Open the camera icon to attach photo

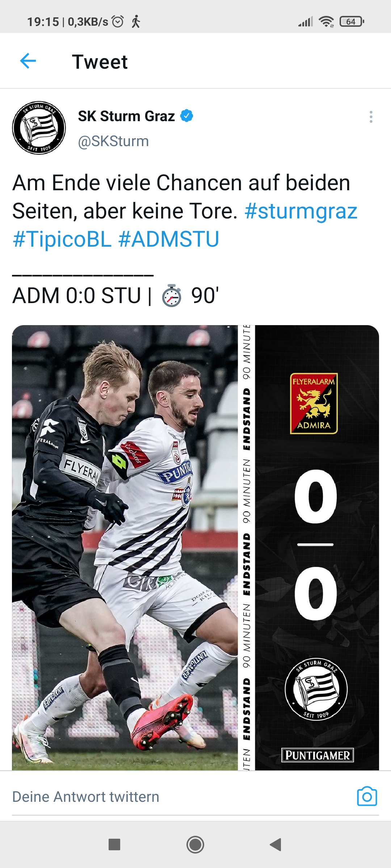[x=367, y=796]
